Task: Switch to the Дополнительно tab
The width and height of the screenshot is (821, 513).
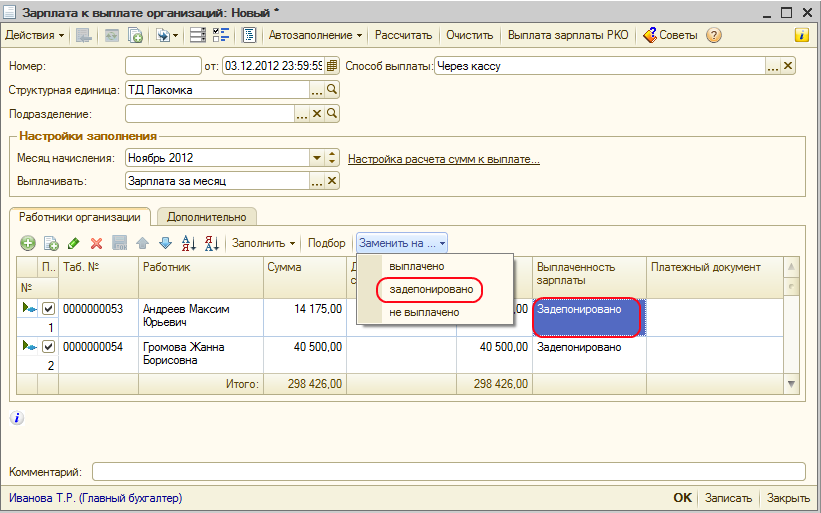Action: 206,216
